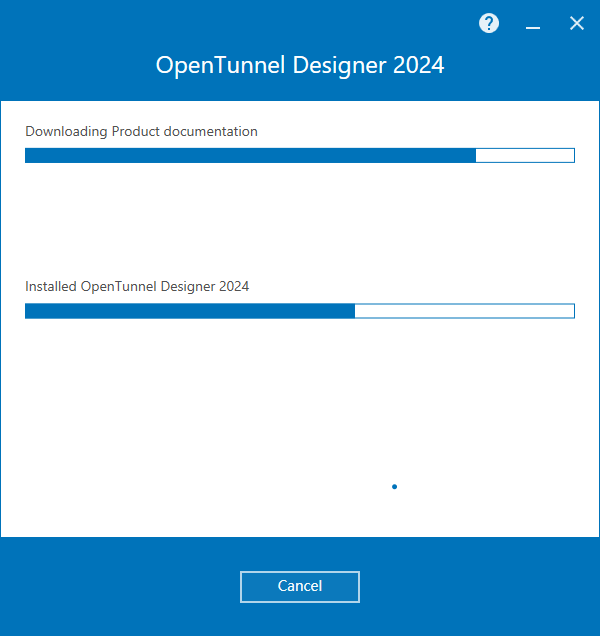The width and height of the screenshot is (600, 636).
Task: Open the installer help icon
Action: (x=489, y=24)
